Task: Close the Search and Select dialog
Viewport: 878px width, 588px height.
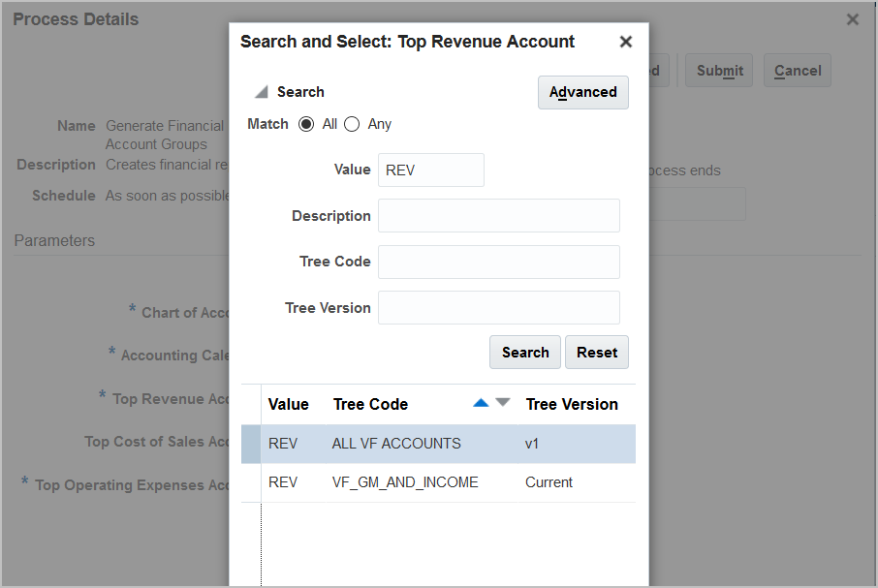Action: 626,42
